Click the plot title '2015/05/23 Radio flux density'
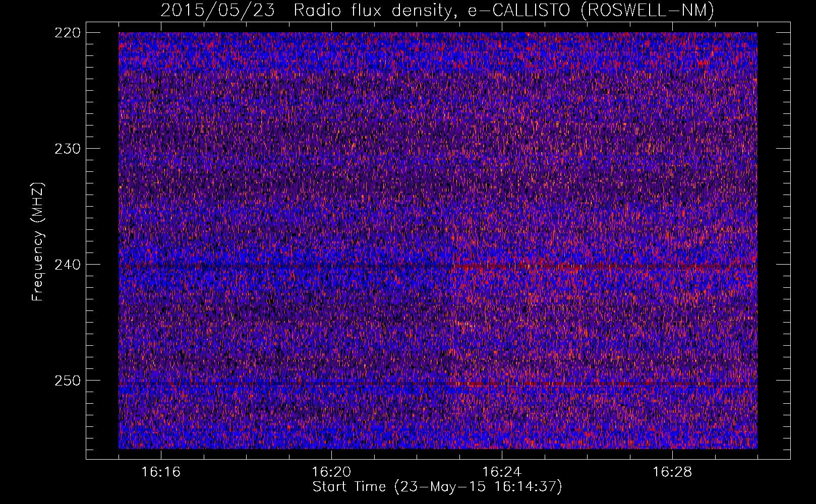Screen dimensions: 816x504 point(437,10)
